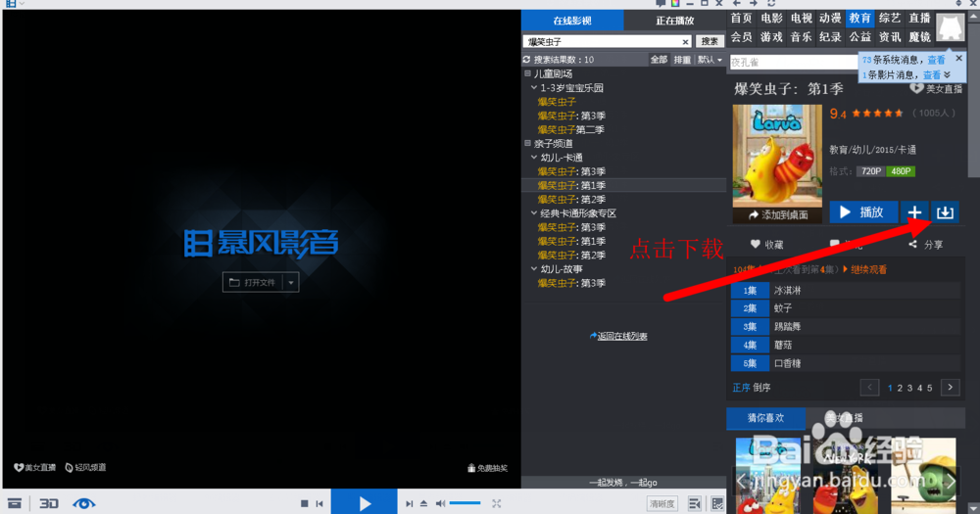980x514 pixels.
Task: Select the 猜你喜欢 tab
Action: click(765, 418)
